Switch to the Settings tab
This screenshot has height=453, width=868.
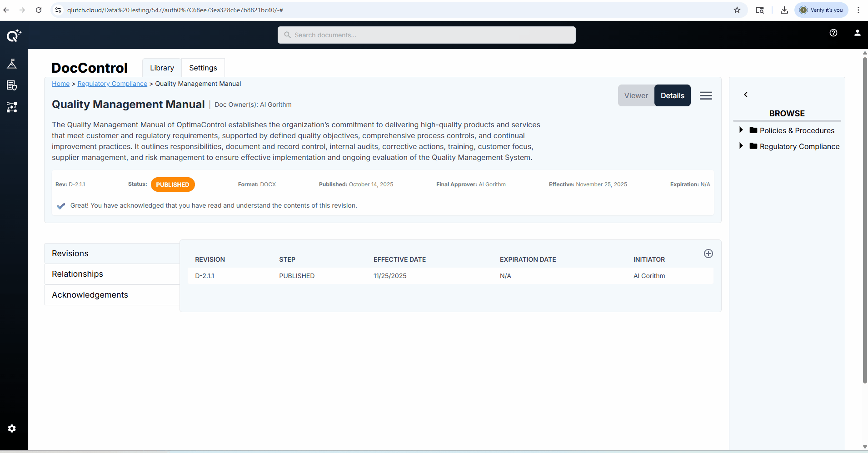point(203,67)
